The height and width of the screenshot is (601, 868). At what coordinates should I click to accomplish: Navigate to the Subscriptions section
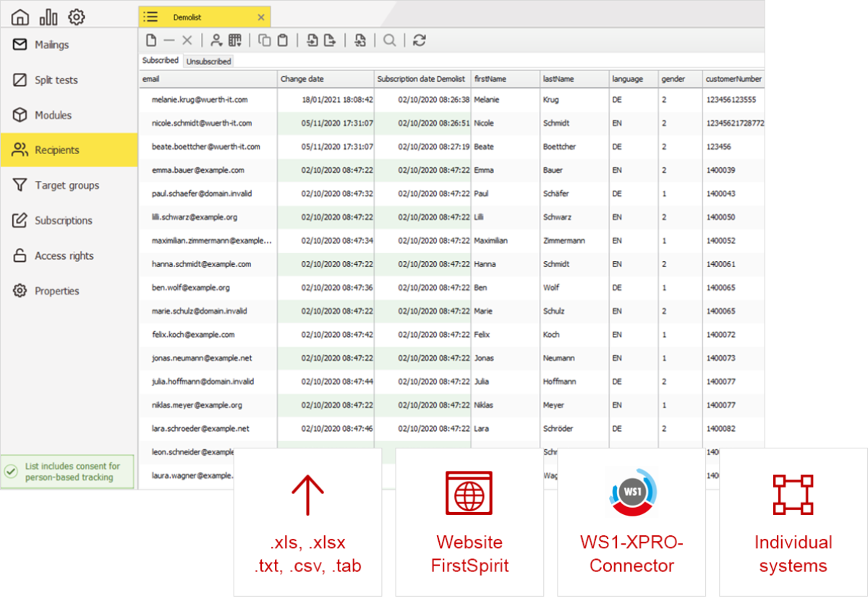(64, 221)
